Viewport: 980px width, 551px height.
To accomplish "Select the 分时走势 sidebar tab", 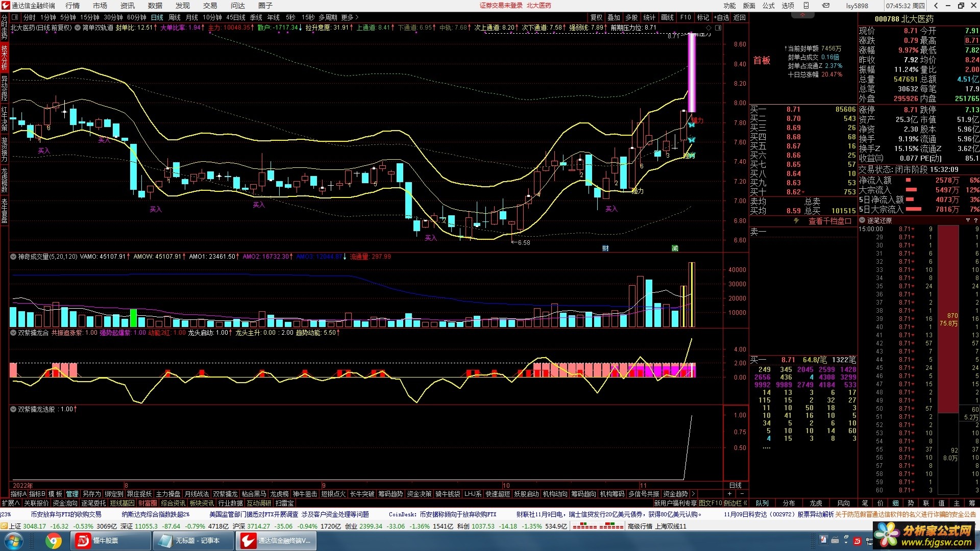I will coord(4,28).
